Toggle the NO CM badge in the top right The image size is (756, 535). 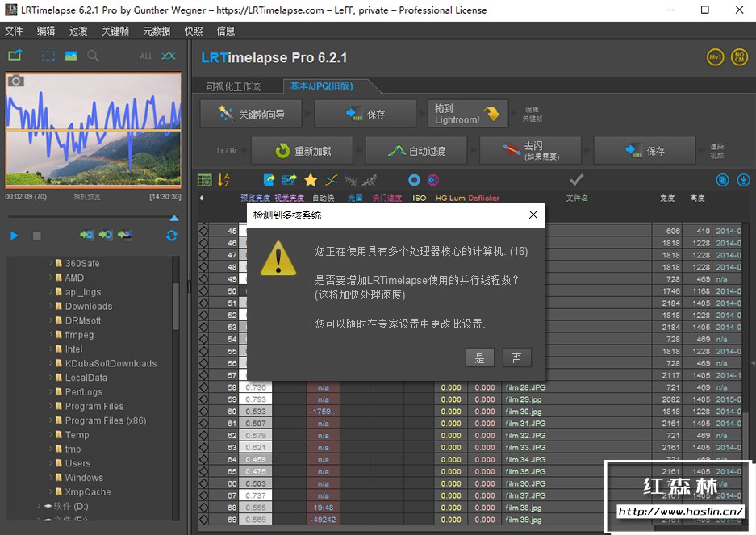point(741,57)
